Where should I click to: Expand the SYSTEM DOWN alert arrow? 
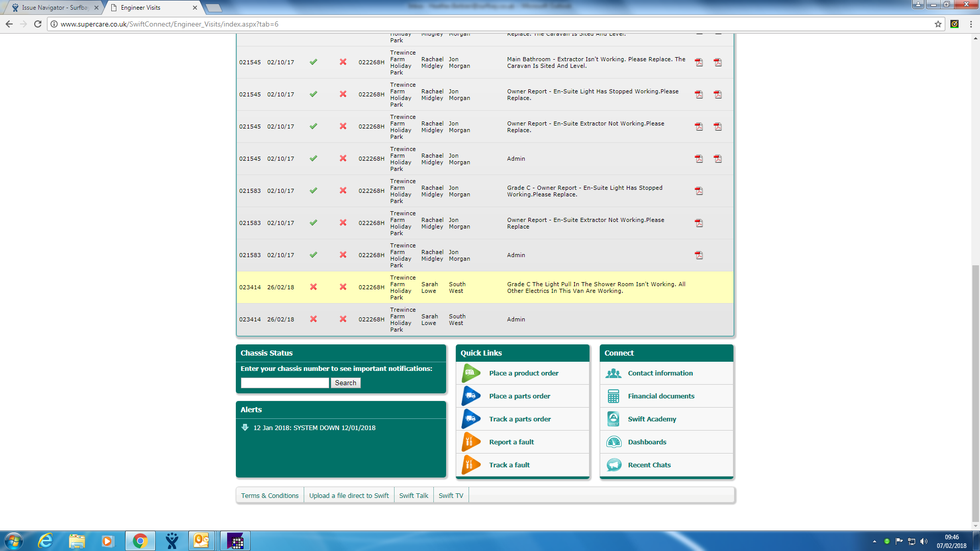pos(245,428)
